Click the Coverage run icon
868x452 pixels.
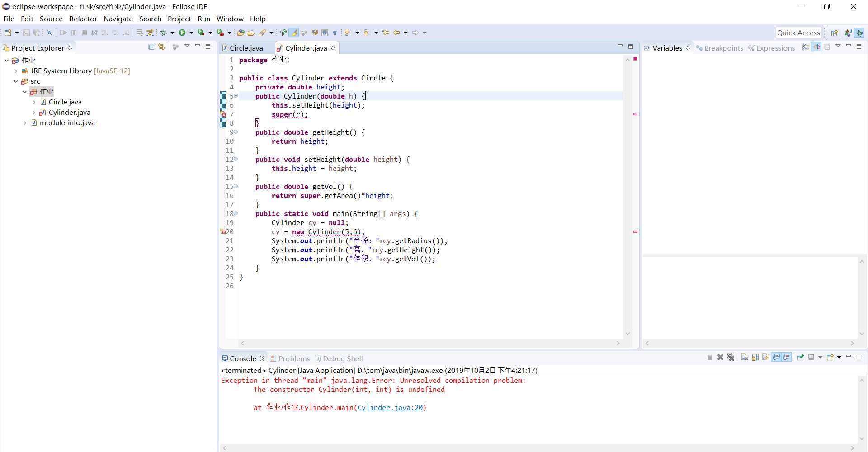201,33
